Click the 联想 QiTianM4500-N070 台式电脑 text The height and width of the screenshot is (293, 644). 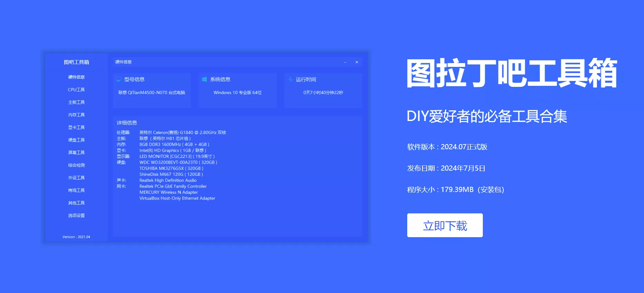click(x=152, y=93)
